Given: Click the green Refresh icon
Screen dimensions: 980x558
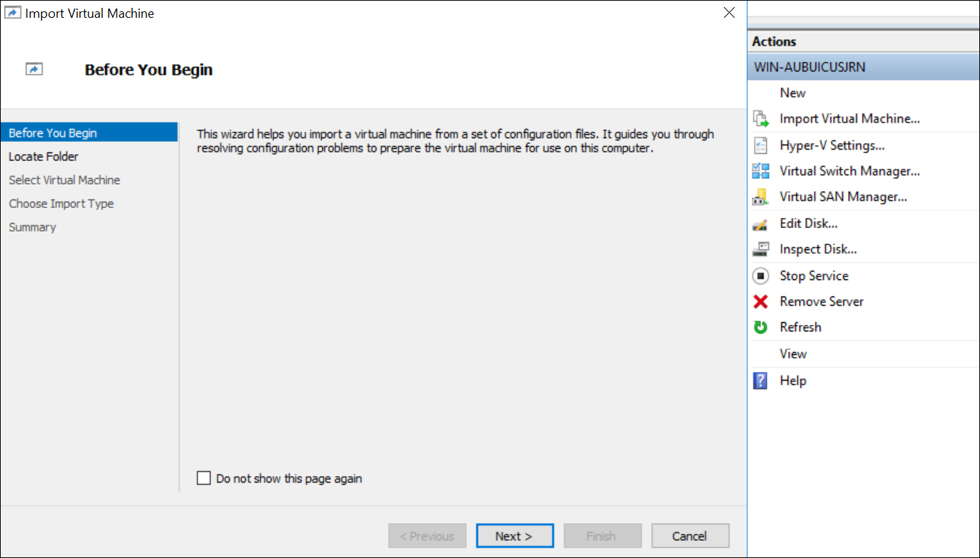Looking at the screenshot, I should coord(761,327).
